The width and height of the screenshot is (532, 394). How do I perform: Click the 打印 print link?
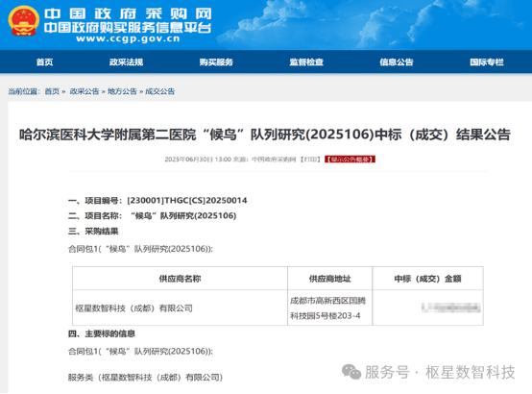click(310, 160)
